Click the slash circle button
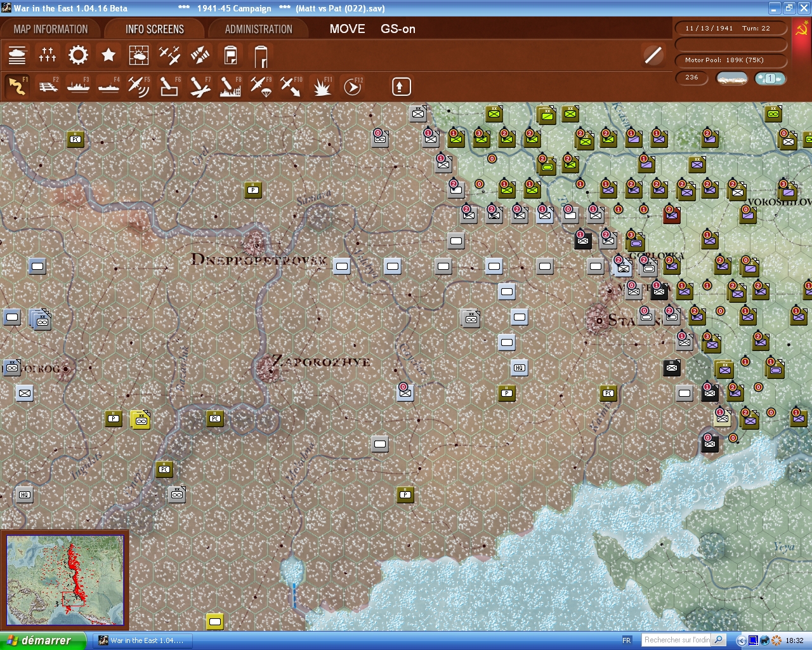Screen dimensions: 812x650 pos(653,55)
